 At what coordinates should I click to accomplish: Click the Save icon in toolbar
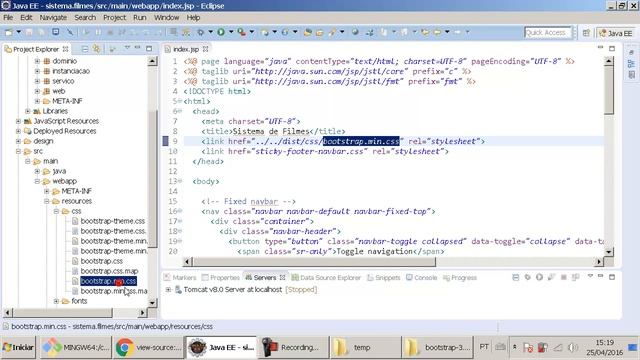29,32
